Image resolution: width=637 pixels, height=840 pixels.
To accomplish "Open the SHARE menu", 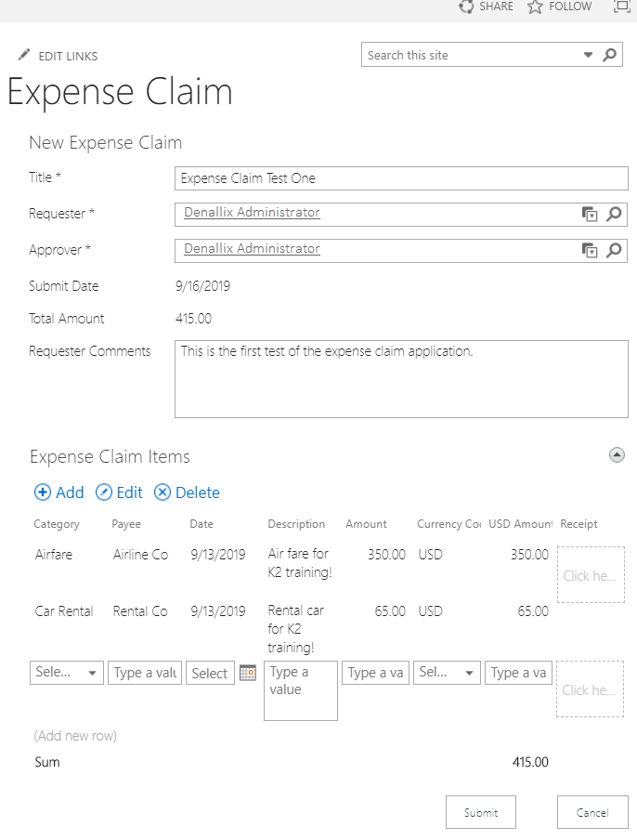I will click(485, 7).
